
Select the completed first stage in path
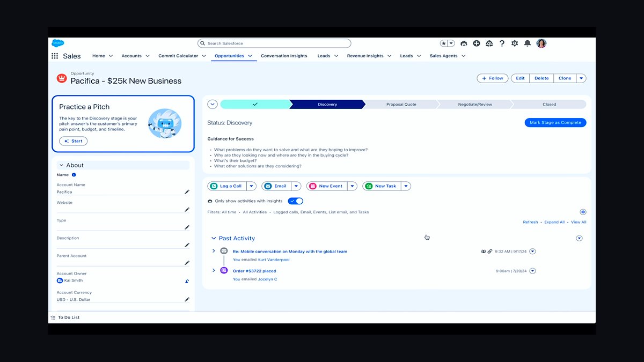pos(255,104)
